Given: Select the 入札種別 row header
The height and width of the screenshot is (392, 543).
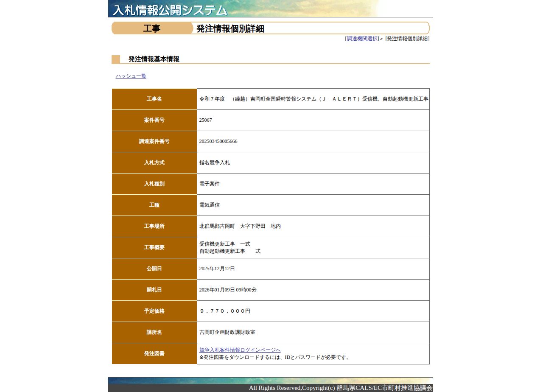Looking at the screenshot, I should pyautogui.click(x=154, y=184).
